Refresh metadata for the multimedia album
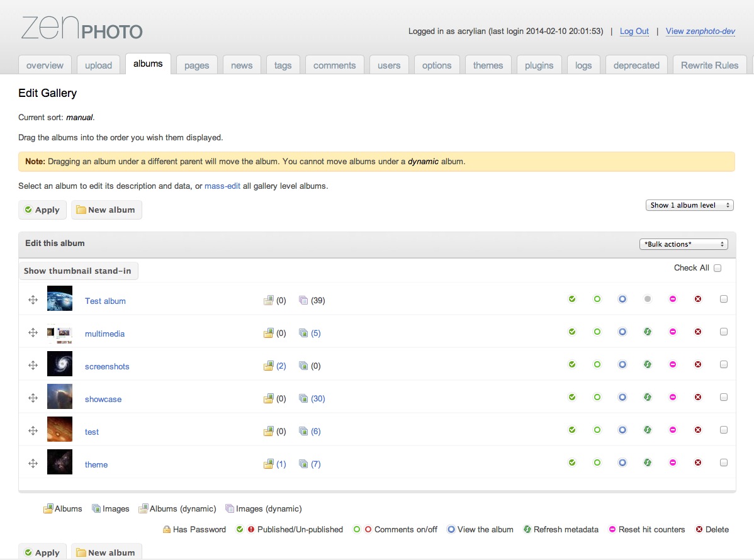Image resolution: width=754 pixels, height=560 pixels. click(x=647, y=332)
